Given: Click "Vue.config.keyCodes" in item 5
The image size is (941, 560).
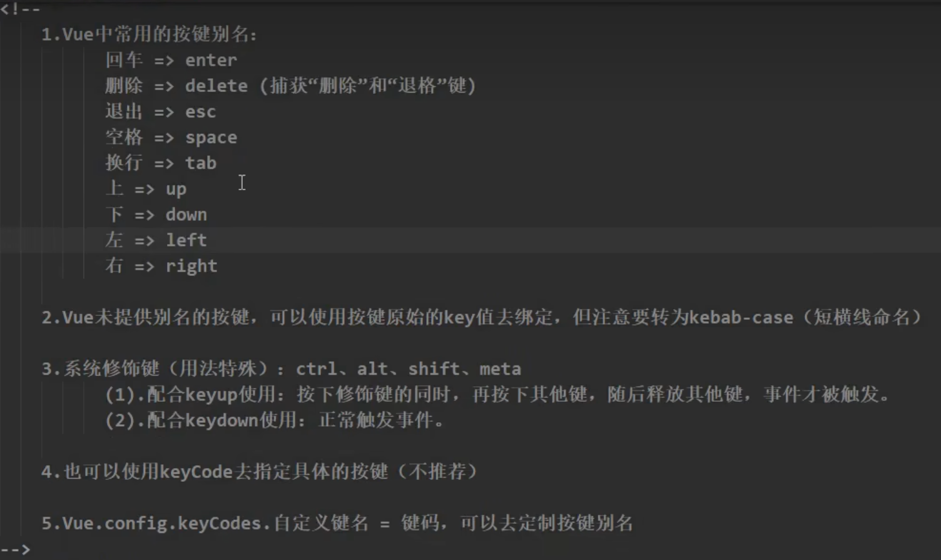Looking at the screenshot, I should click(156, 523).
